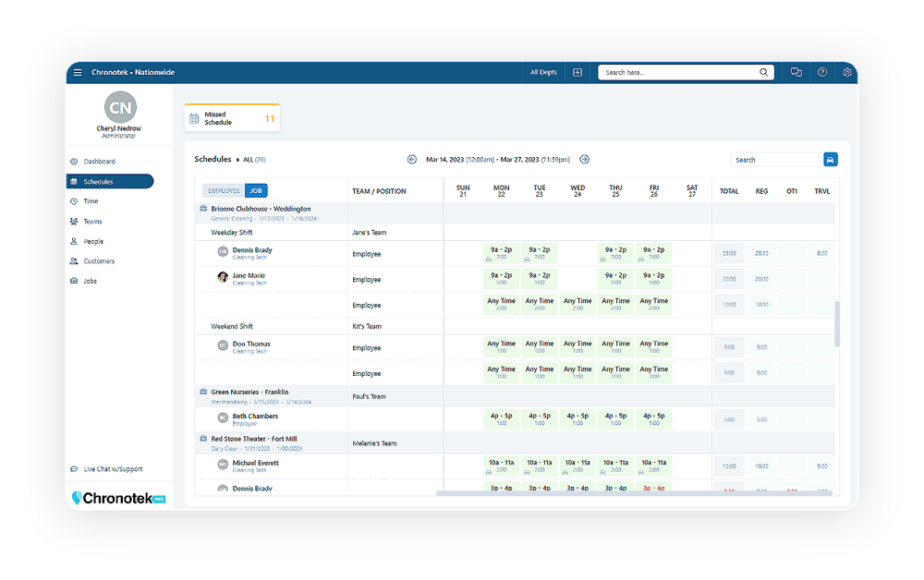The image size is (924, 580).
Task: Click the Missed Schedule calendar icon
Action: pos(194,118)
